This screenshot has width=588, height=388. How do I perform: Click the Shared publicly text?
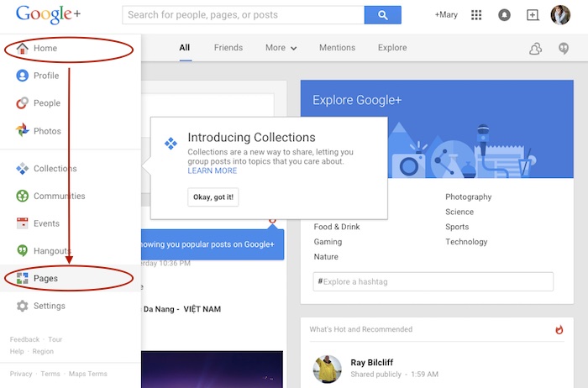(375, 374)
